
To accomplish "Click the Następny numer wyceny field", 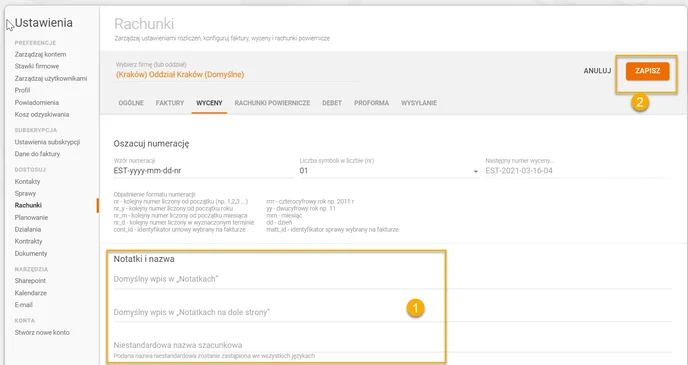I will 577,171.
